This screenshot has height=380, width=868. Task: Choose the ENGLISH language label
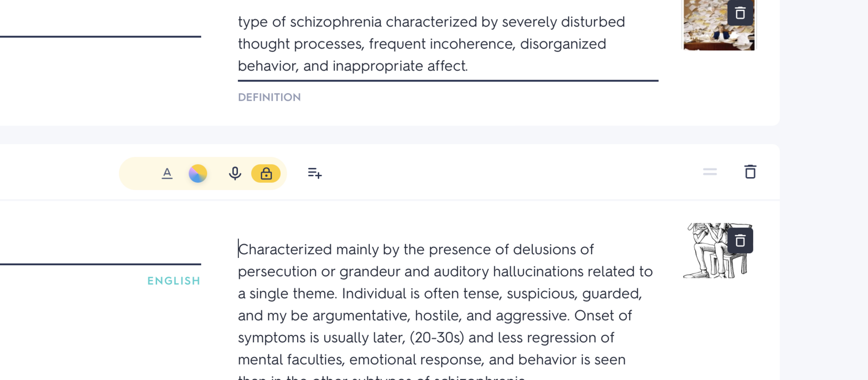tap(174, 281)
